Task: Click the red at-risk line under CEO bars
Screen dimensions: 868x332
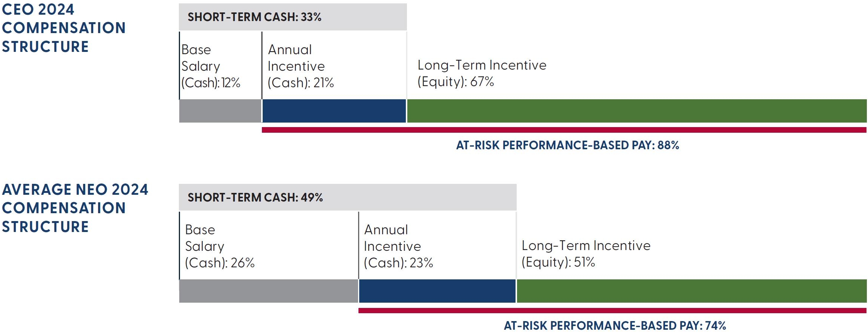Action: 564,130
